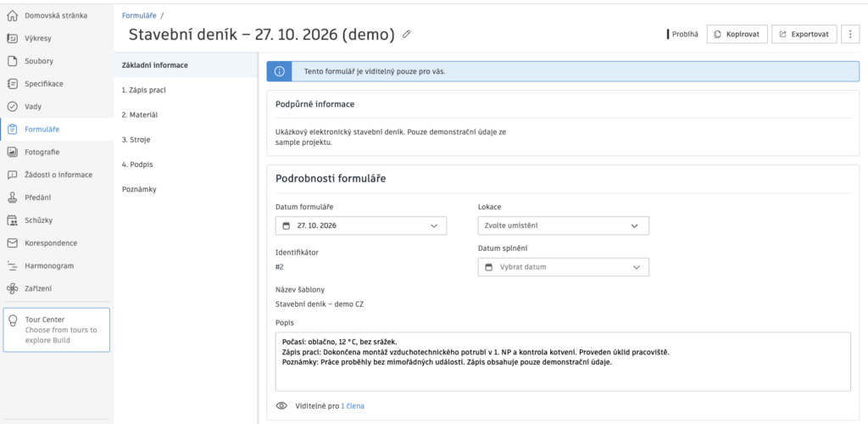The image size is (868, 424).
Task: Open Vady in sidebar
Action: (57, 106)
